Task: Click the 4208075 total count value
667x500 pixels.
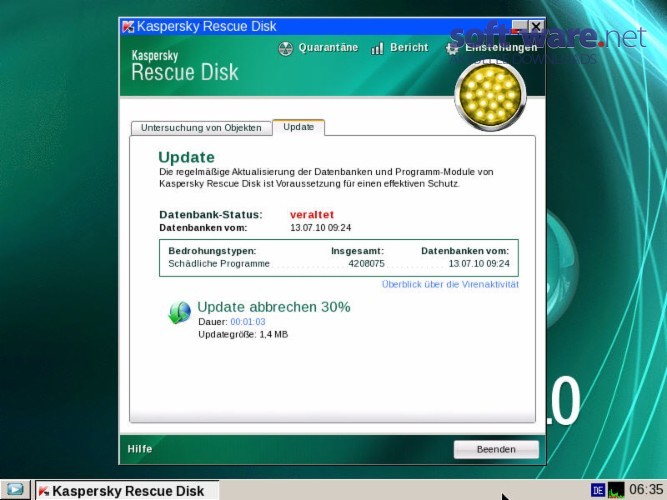Action: coord(366,264)
